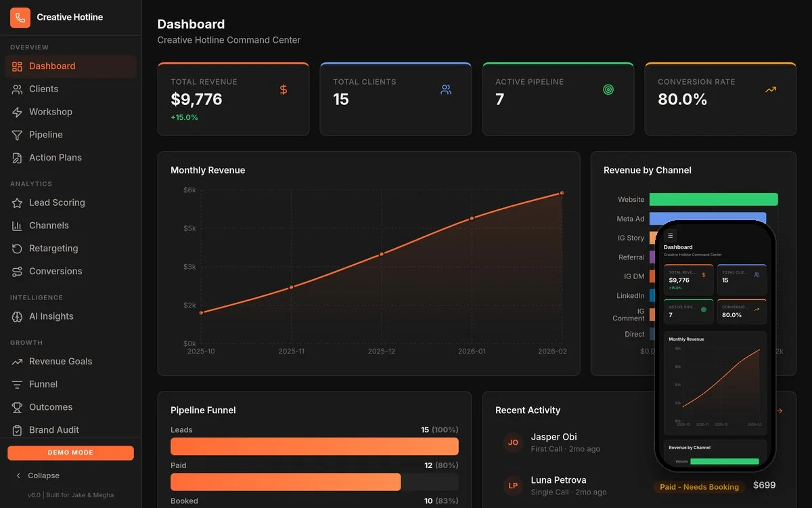Go to the Workshop section
The height and width of the screenshot is (508, 812).
pyautogui.click(x=71, y=112)
